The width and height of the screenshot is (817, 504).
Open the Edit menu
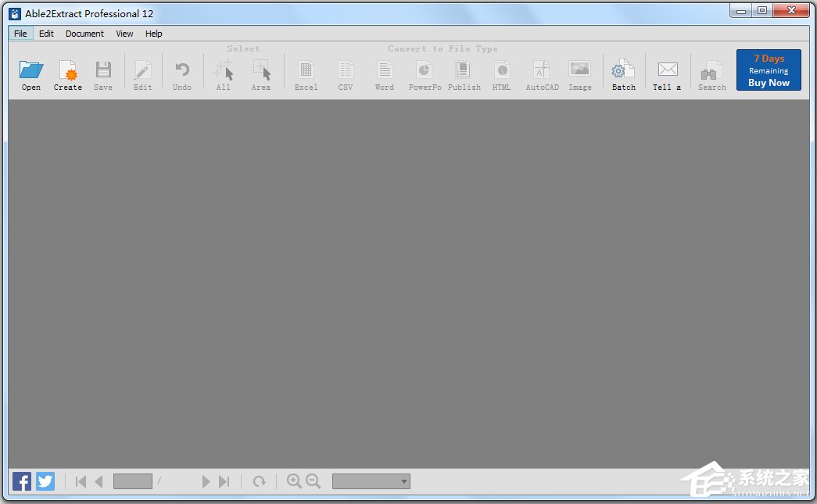tap(46, 34)
